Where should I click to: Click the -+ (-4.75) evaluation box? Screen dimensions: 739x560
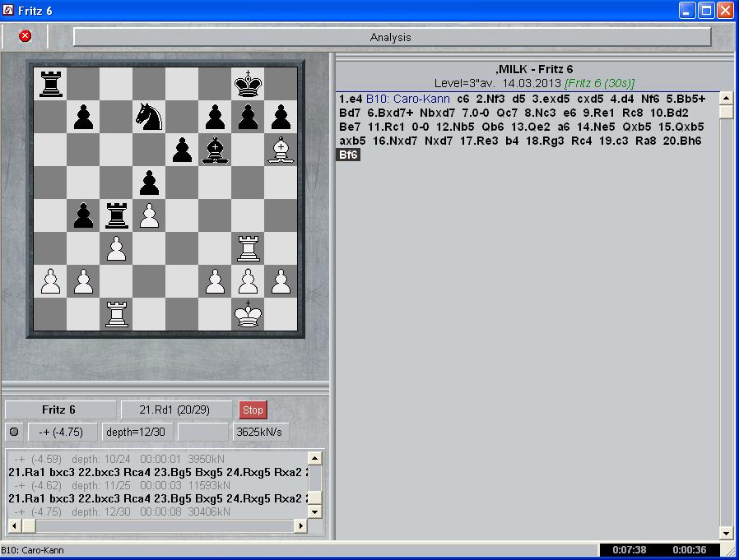tap(63, 432)
